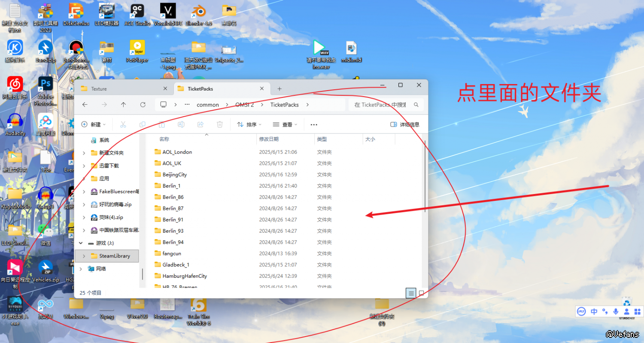Close the Texture tab

(x=165, y=89)
